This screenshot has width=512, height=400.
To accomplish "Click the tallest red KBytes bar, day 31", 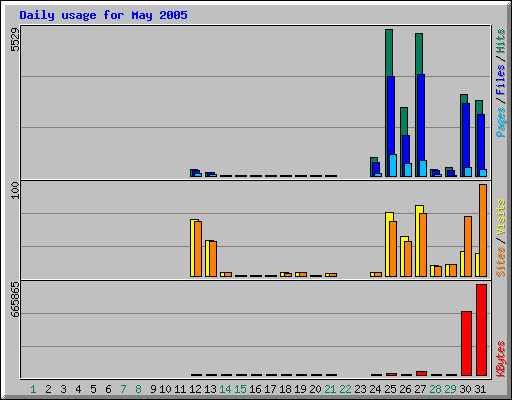I will 481,330.
